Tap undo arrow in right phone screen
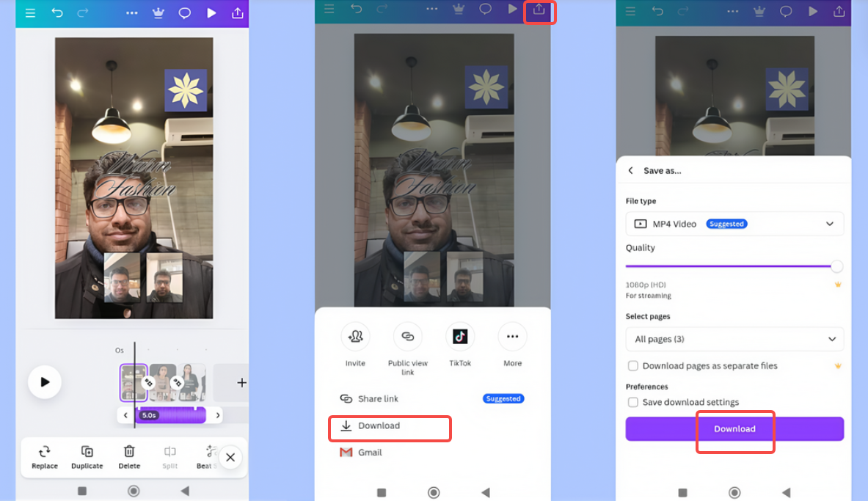 pyautogui.click(x=657, y=10)
